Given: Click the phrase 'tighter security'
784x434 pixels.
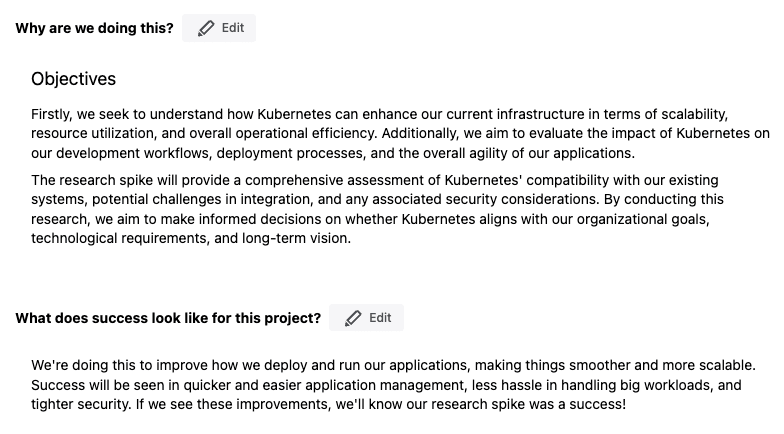Looking at the screenshot, I should 80,404.
